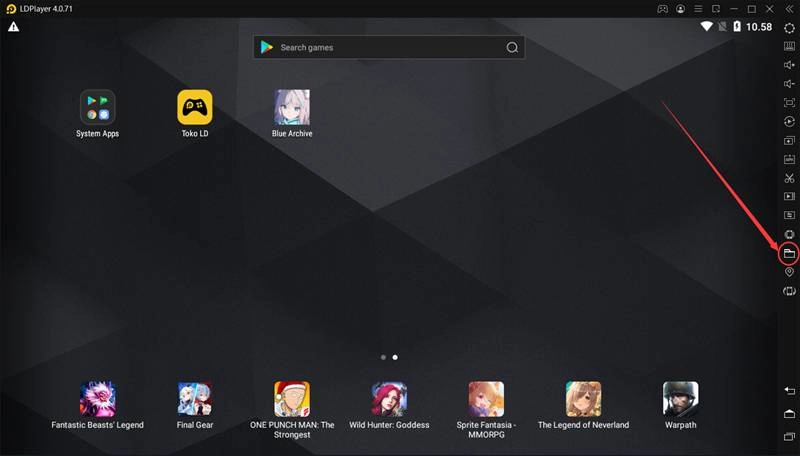
Task: Click the LDPlayer logo in title bar
Action: click(11, 9)
